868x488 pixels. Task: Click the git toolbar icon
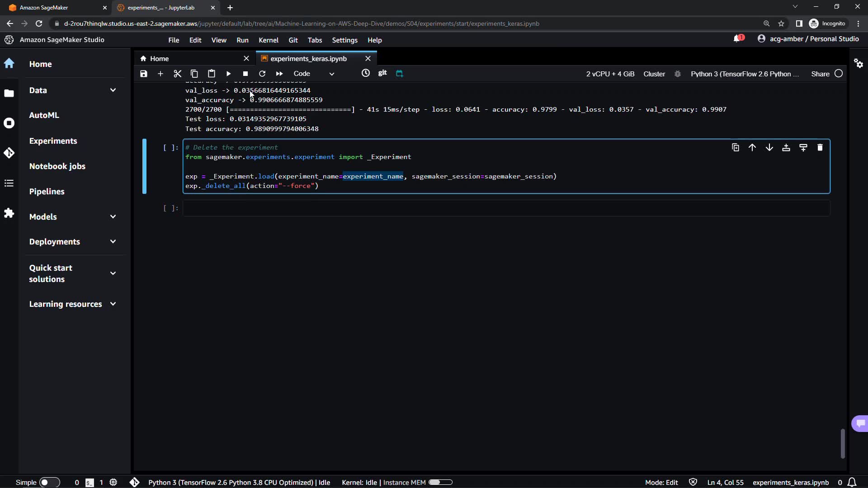(382, 73)
